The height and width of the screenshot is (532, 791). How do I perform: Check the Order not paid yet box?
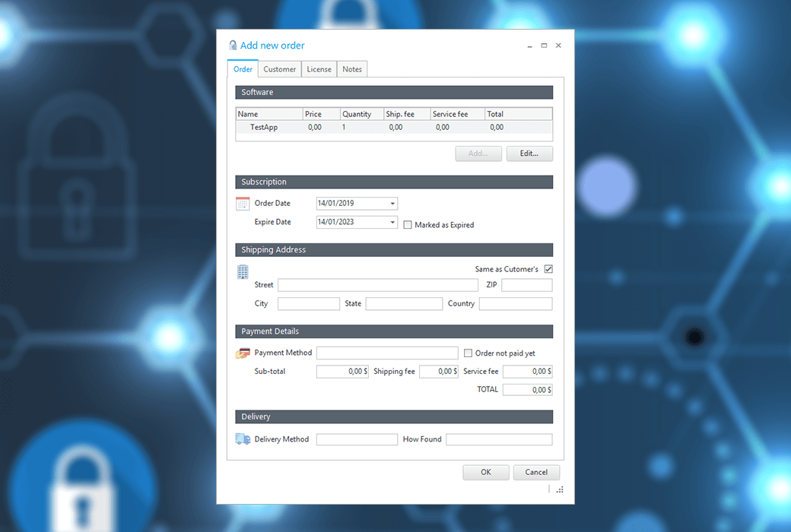(469, 353)
